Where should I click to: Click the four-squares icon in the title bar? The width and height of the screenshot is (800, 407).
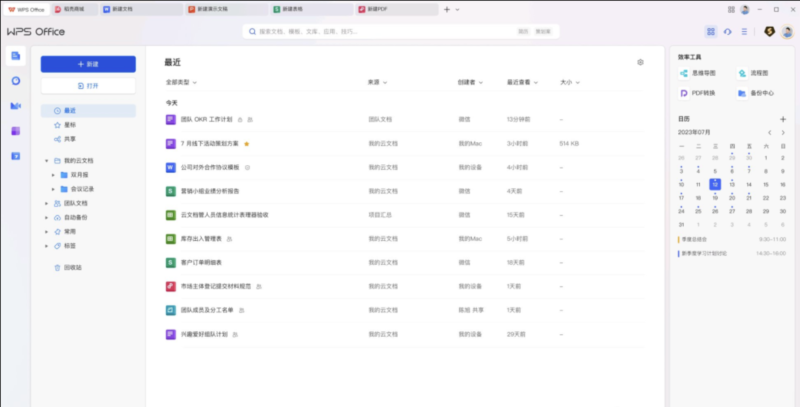click(x=731, y=9)
